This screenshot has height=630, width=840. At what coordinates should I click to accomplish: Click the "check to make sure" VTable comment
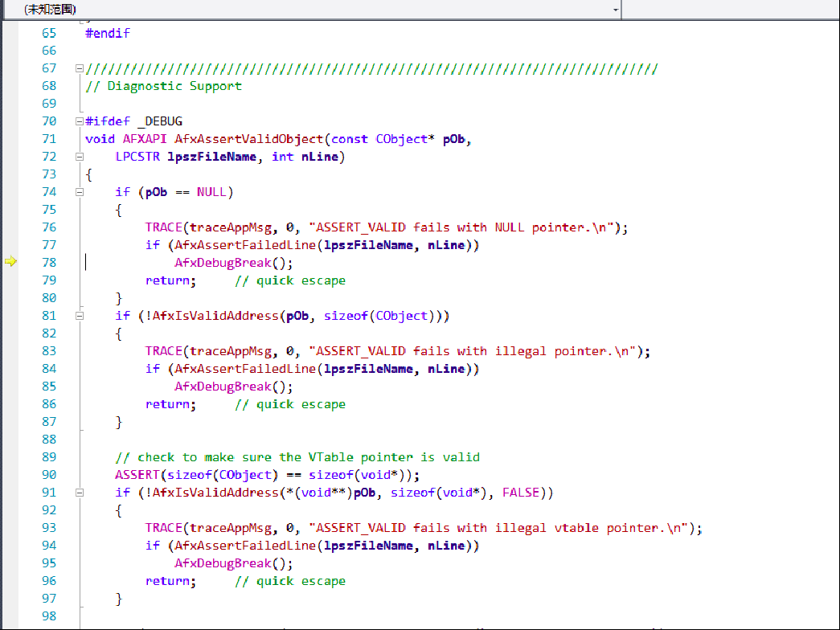(x=297, y=457)
